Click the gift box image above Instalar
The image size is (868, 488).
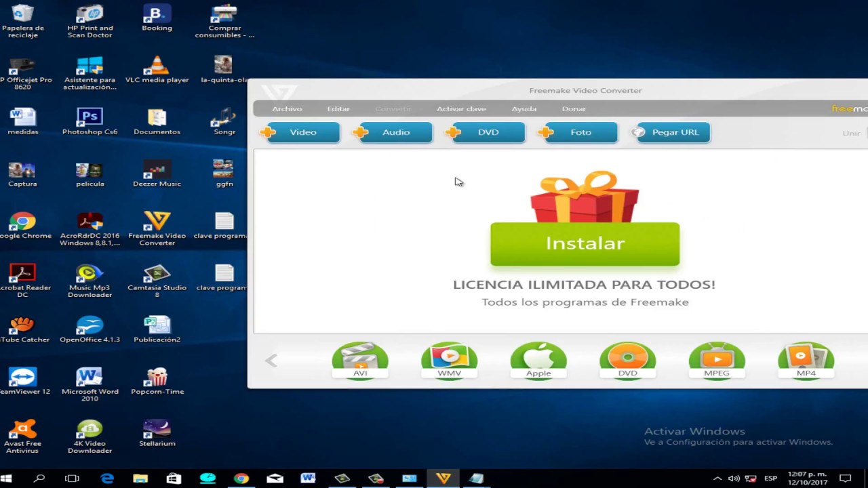coord(585,197)
